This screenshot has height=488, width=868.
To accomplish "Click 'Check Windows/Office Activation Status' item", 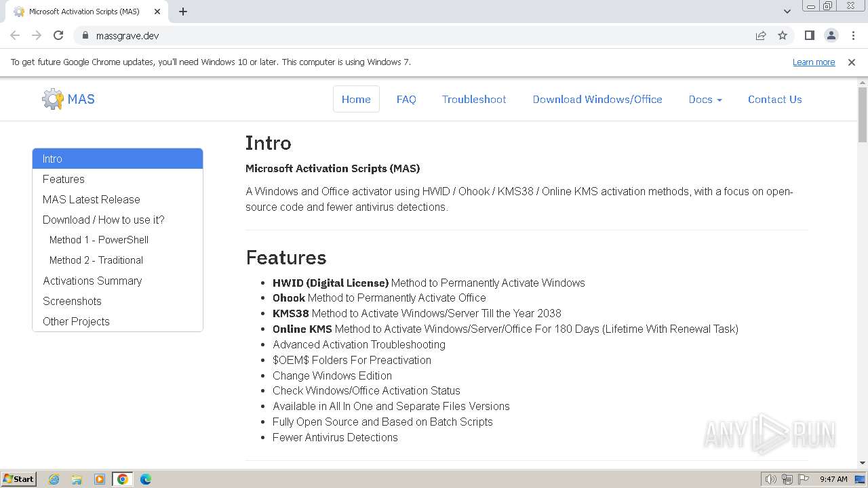I will (366, 390).
